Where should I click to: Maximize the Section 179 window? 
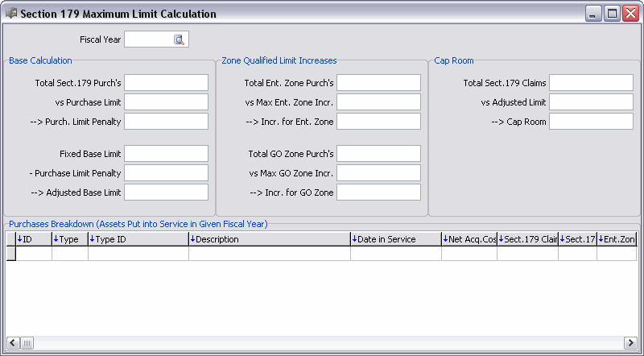click(x=612, y=14)
